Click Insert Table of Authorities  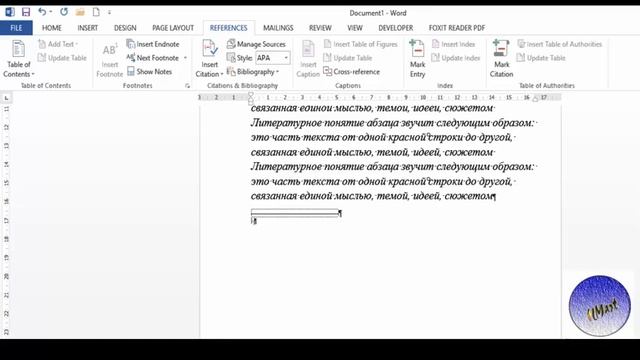560,44
